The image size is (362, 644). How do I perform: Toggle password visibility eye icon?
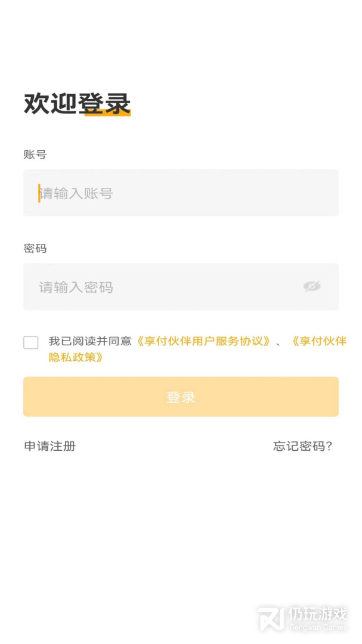tap(311, 287)
